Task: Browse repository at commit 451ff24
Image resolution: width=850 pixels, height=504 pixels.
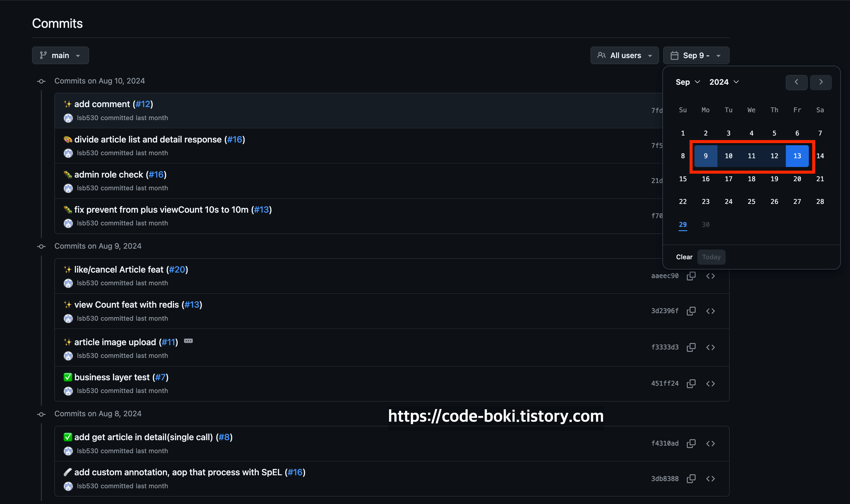Action: [x=710, y=383]
